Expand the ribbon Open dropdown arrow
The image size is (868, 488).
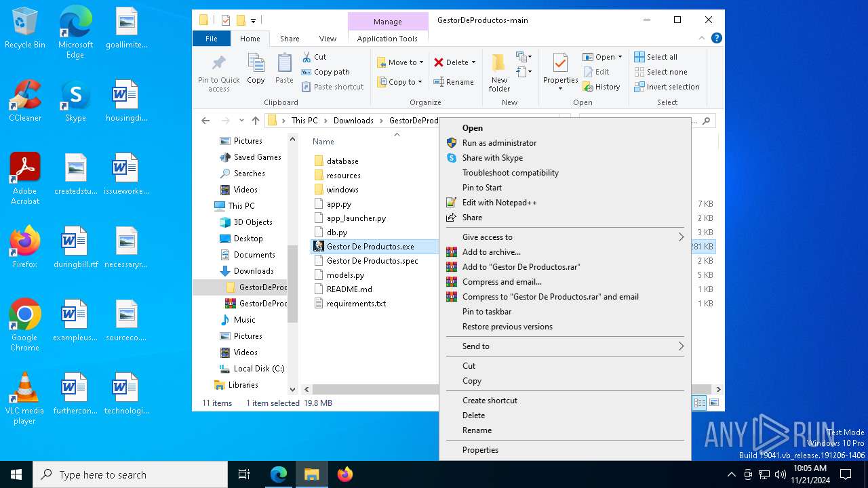[x=620, y=57]
